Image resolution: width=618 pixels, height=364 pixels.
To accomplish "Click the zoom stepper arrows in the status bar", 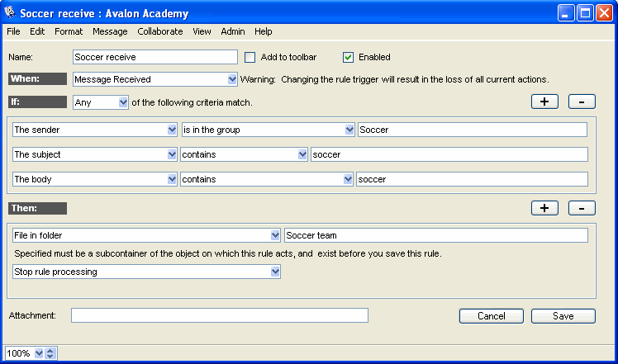I will click(50, 353).
